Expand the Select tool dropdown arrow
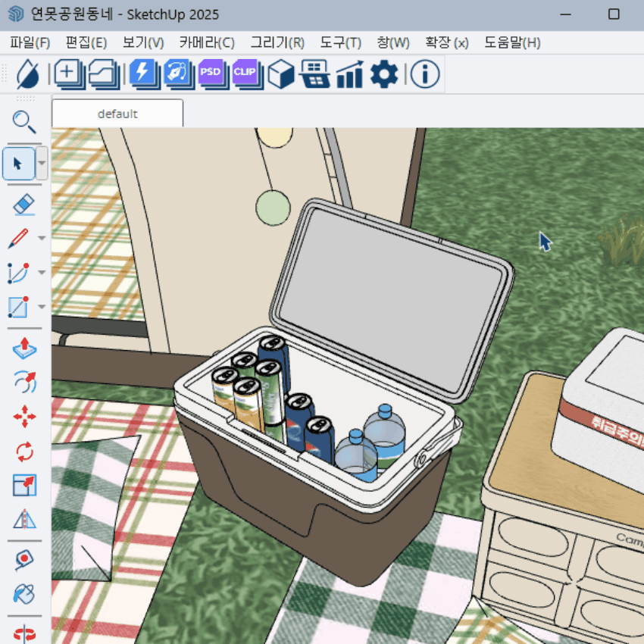The image size is (644, 644). [x=42, y=163]
